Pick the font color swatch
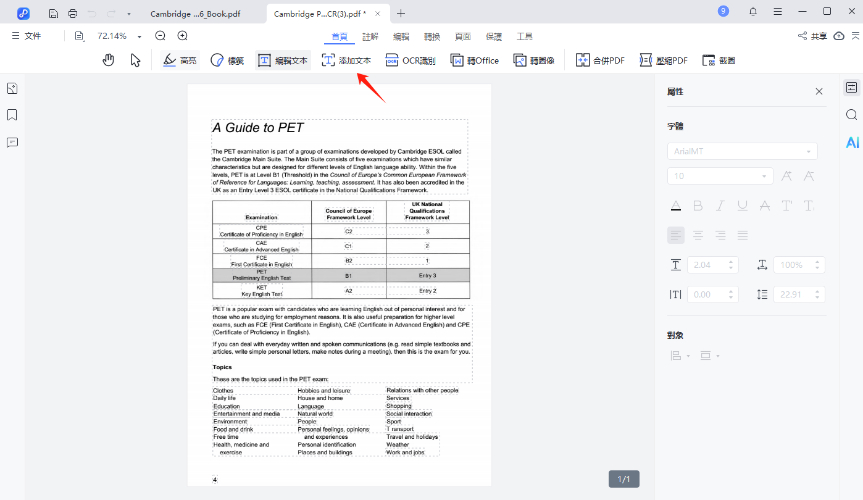Viewport: 863px width, 500px height. click(676, 206)
